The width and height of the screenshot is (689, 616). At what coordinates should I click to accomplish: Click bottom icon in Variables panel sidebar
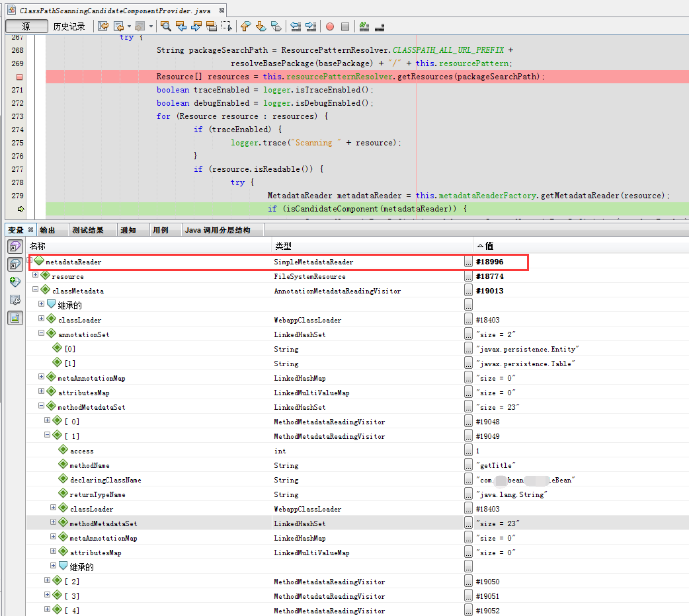[15, 318]
